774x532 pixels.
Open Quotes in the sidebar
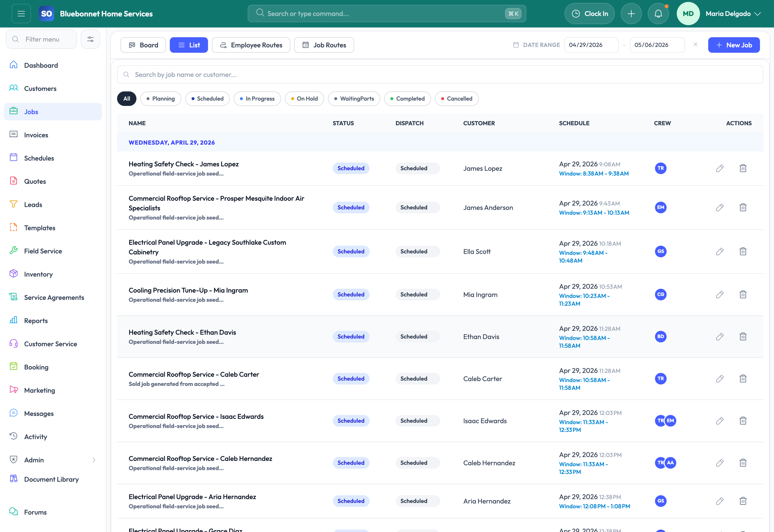(x=53, y=181)
